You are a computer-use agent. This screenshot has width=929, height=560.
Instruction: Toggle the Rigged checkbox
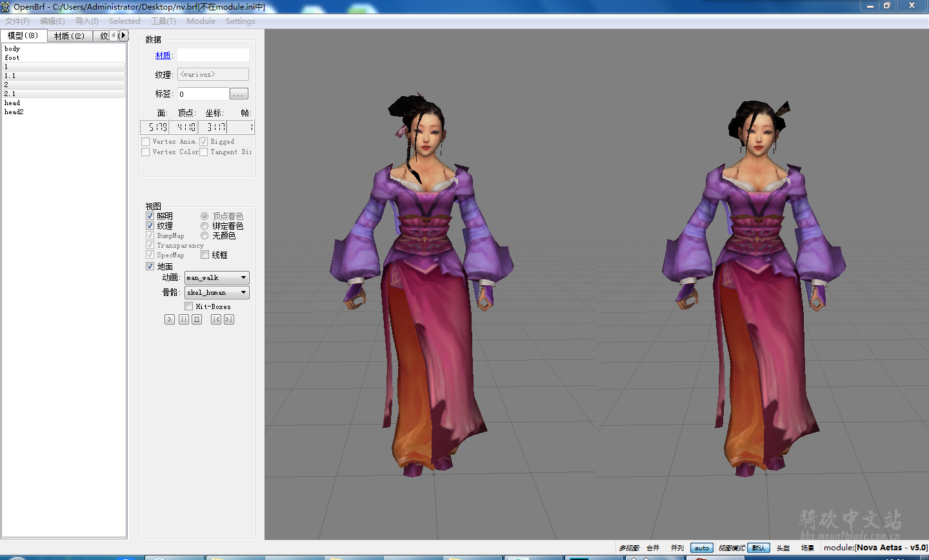[x=204, y=141]
